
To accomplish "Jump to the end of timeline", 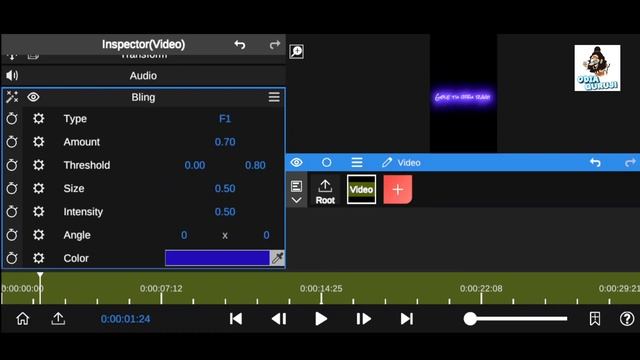I will [407, 319].
